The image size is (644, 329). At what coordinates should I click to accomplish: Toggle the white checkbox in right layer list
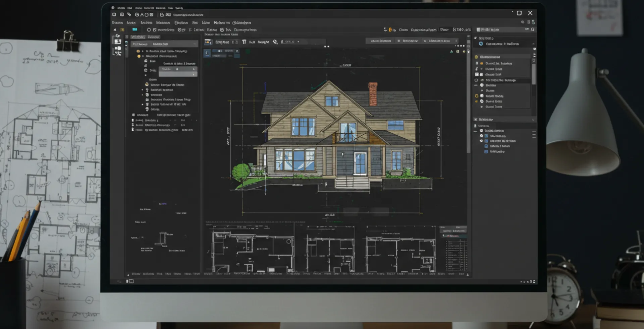pos(477,74)
